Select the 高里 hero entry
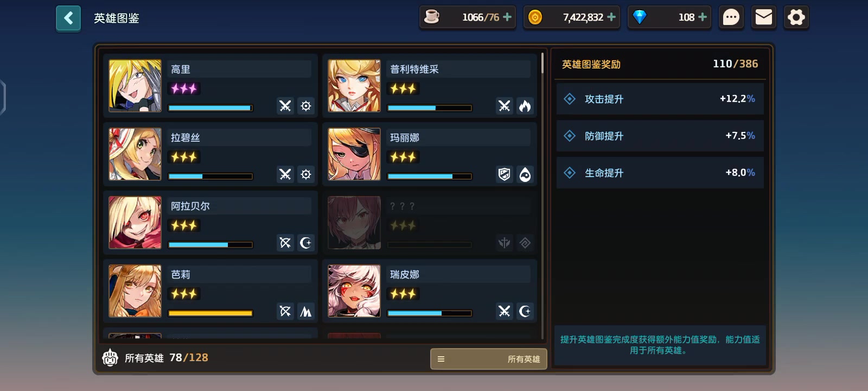The width and height of the screenshot is (868, 391). [210, 86]
